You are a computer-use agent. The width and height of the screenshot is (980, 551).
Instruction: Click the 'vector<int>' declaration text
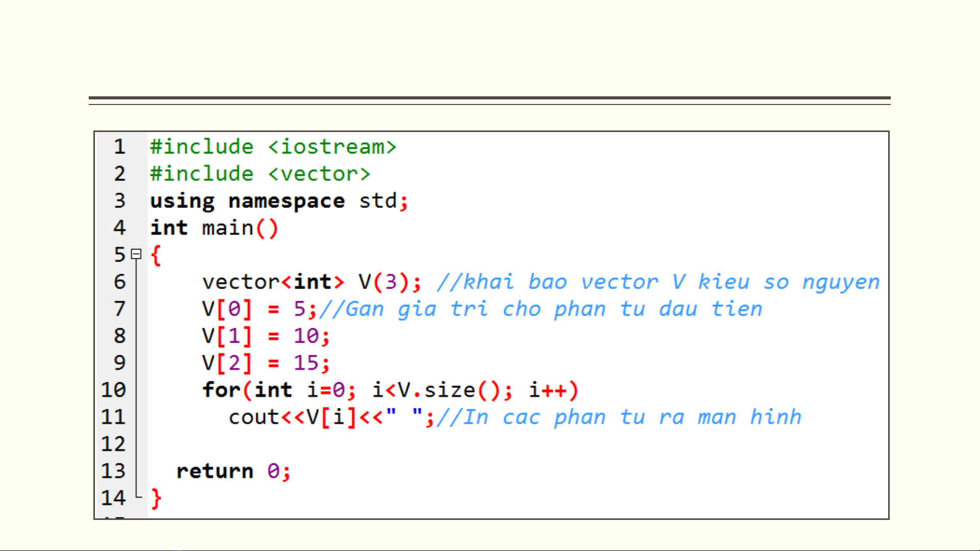[273, 282]
